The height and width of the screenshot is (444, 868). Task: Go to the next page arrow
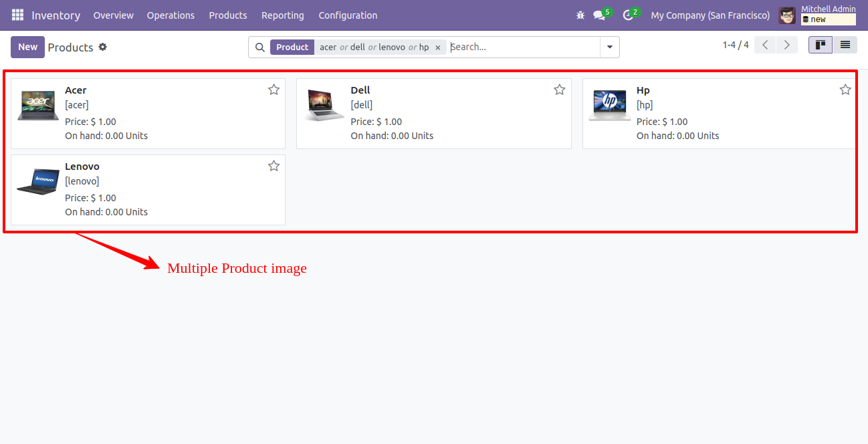pyautogui.click(x=787, y=45)
